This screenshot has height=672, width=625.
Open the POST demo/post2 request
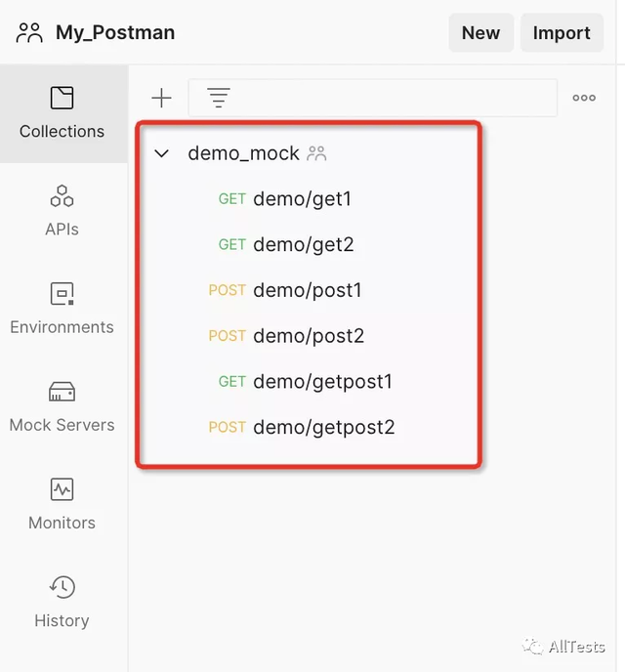click(x=286, y=336)
